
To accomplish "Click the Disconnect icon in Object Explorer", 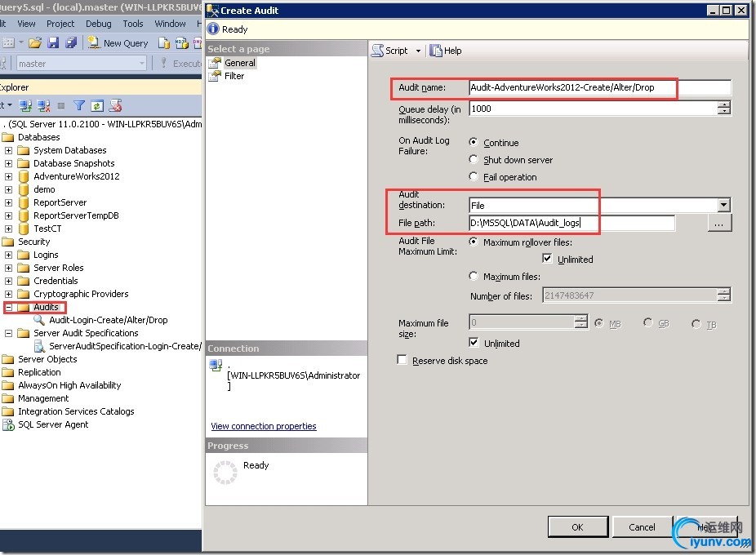I will pyautogui.click(x=43, y=105).
